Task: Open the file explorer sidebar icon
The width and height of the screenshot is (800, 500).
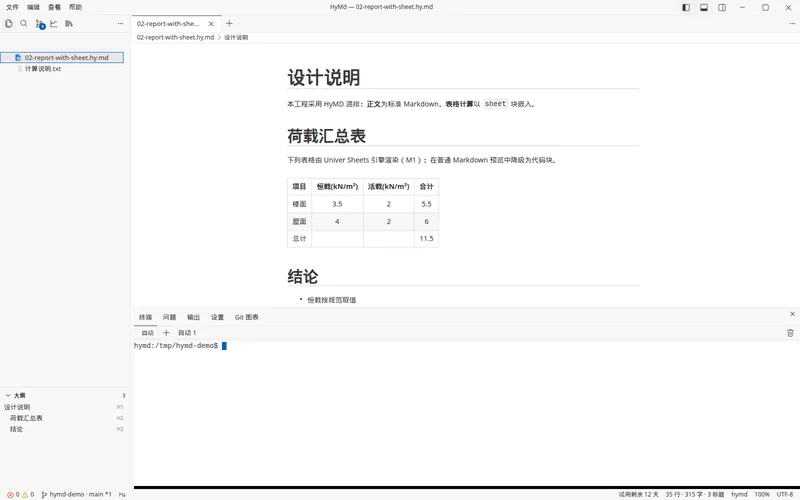Action: tap(9, 23)
